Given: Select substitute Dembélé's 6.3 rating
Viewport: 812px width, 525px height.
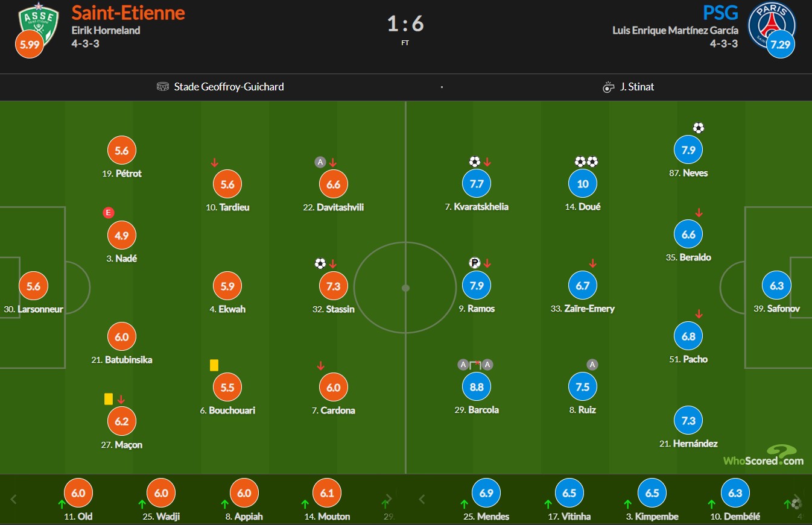Looking at the screenshot, I should click(x=735, y=493).
